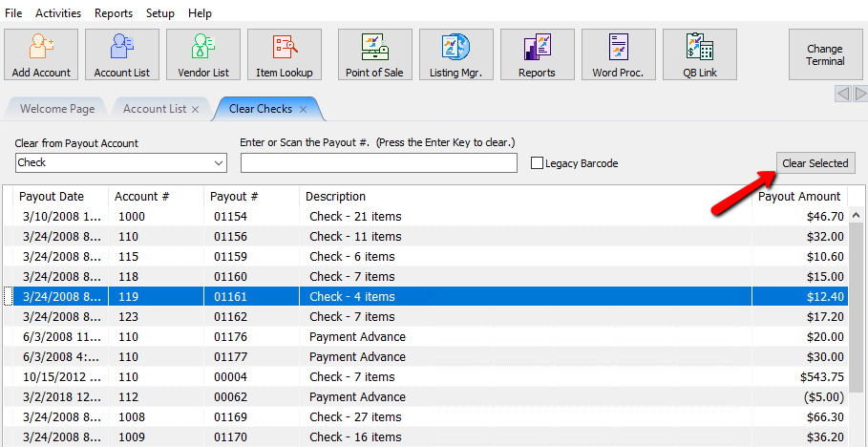Select the row with payout 01177
The image size is (868, 447).
425,356
